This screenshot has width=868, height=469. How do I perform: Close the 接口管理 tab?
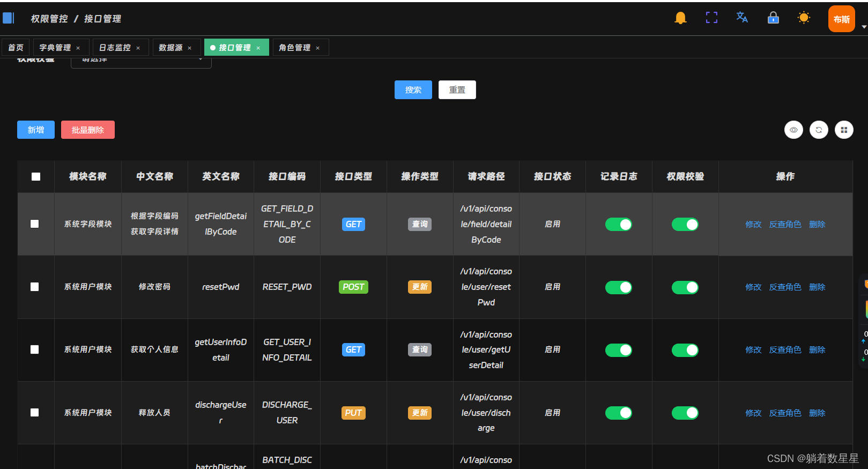[x=258, y=48]
